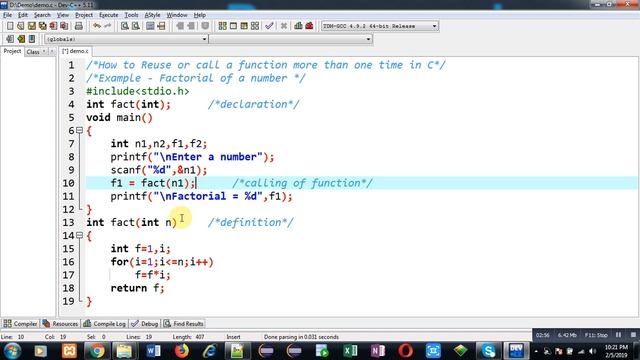Pause the screen recording overlay
Image resolution: width=640 pixels, height=360 pixels.
[x=618, y=335]
